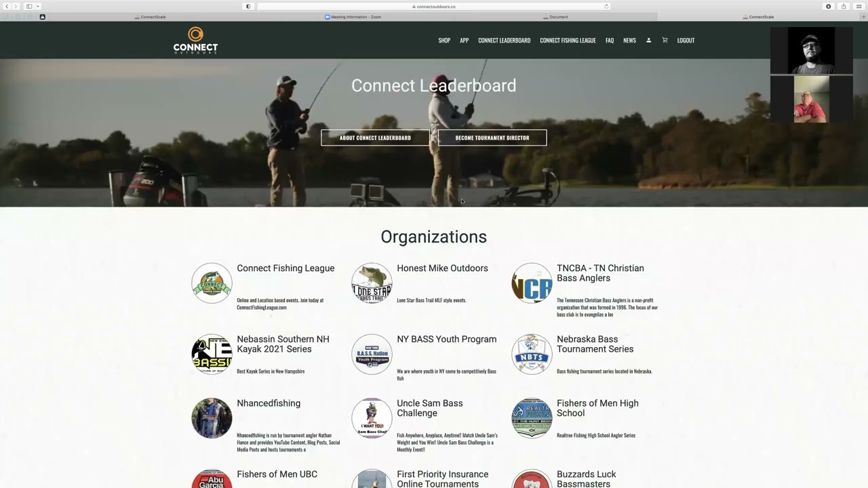Open the FAQ nav link

click(610, 40)
